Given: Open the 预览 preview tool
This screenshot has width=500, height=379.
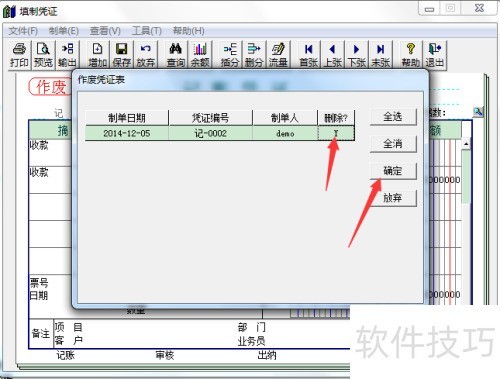Looking at the screenshot, I should (43, 55).
